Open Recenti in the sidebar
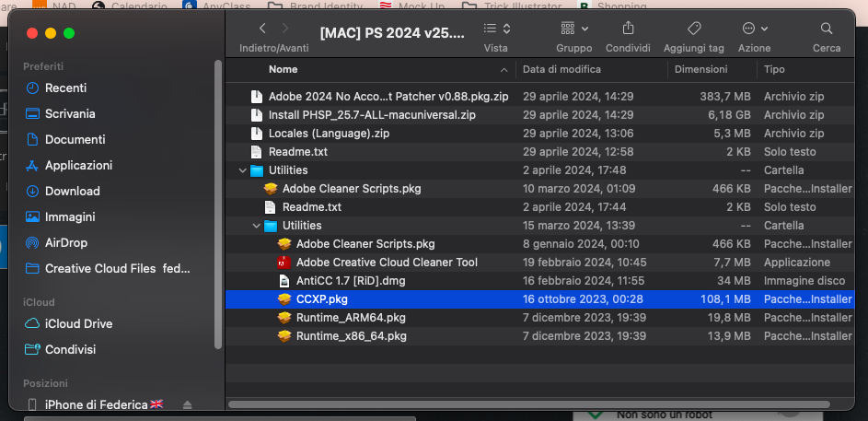 (x=65, y=88)
